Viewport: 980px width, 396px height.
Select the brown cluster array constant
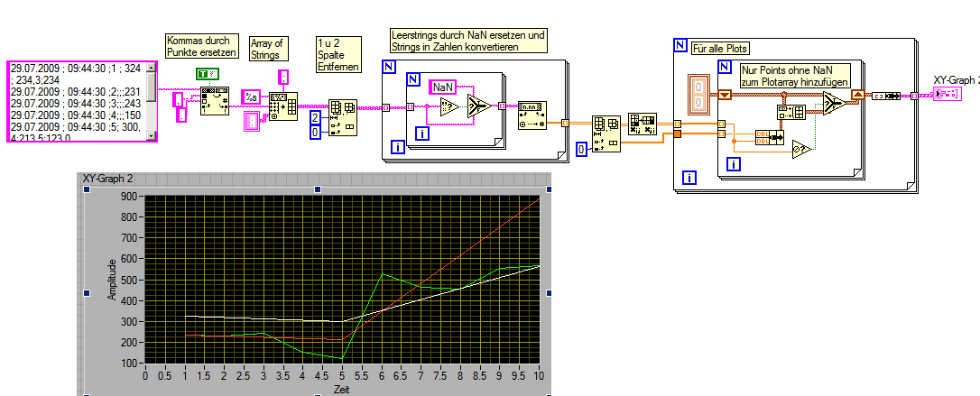click(699, 94)
